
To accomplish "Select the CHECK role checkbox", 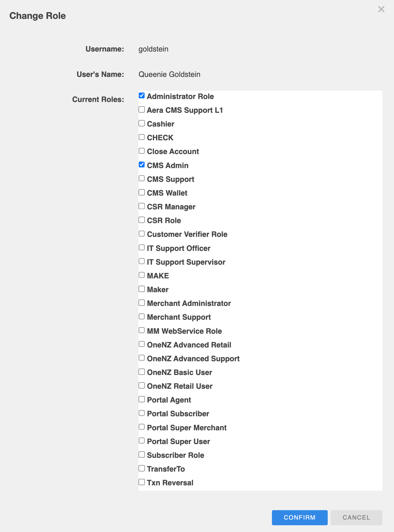I will pos(142,137).
